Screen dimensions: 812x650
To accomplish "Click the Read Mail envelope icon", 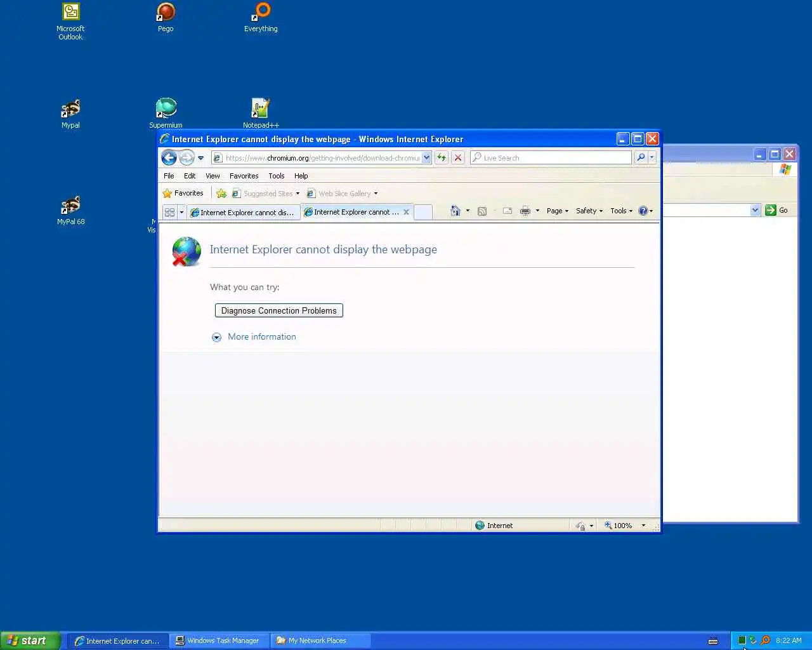I will pyautogui.click(x=507, y=211).
